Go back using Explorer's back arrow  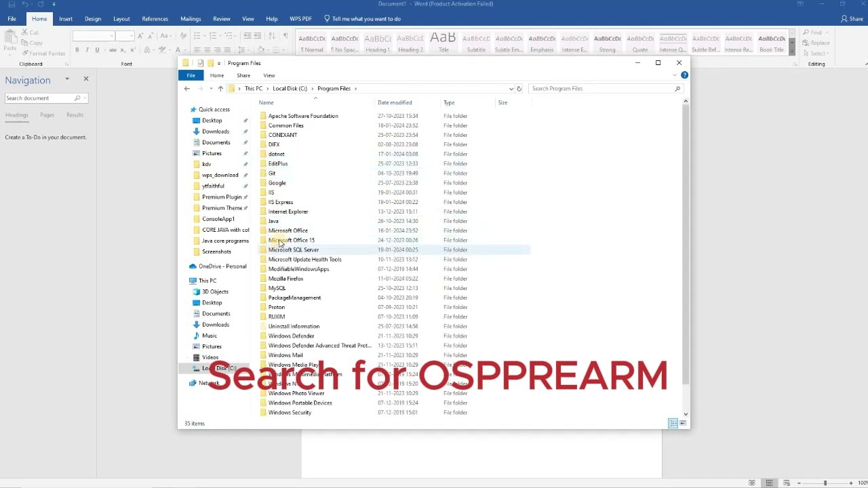point(187,89)
